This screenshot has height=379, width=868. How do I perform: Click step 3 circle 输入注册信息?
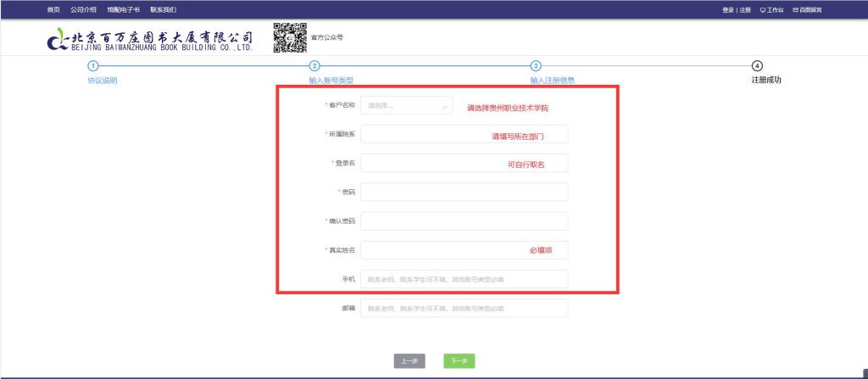coord(536,66)
